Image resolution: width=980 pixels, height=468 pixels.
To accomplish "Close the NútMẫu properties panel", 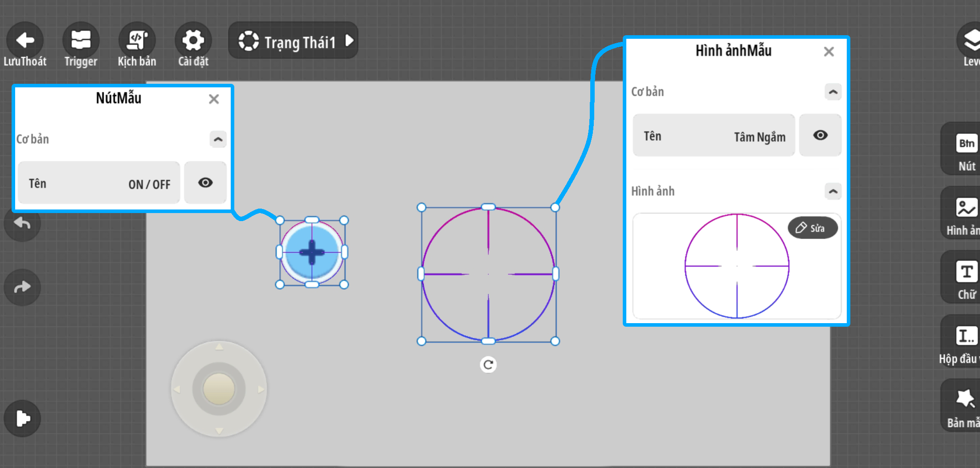I will coord(214,99).
